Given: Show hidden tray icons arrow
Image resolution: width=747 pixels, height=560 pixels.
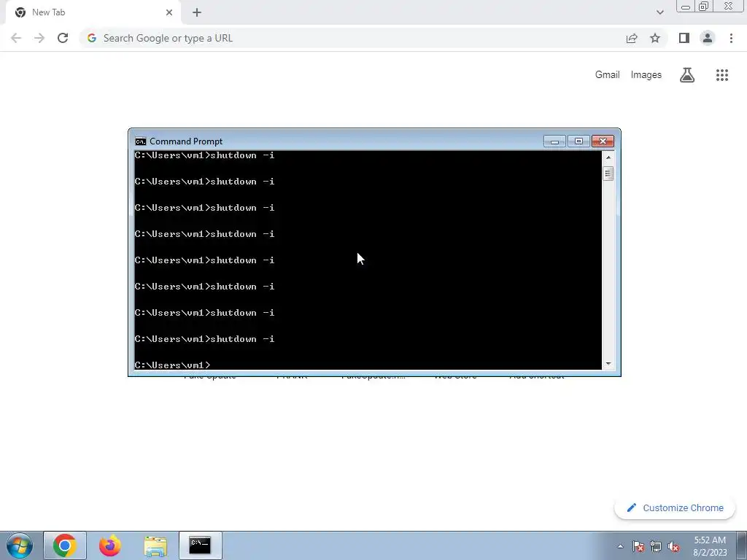Looking at the screenshot, I should coord(620,546).
